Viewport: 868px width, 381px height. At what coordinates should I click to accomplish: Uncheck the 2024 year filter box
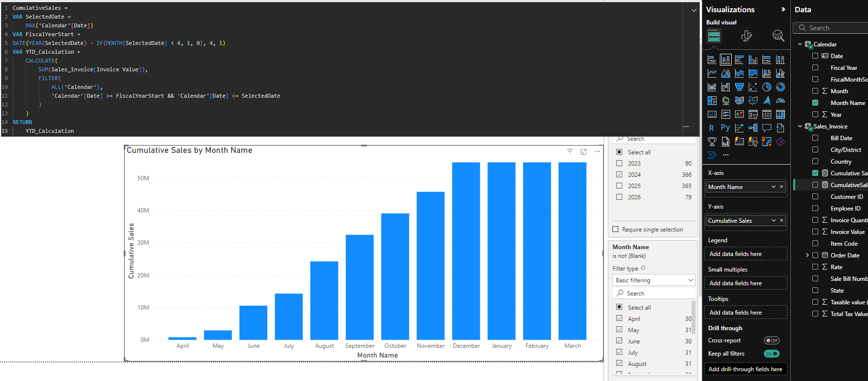click(x=619, y=174)
